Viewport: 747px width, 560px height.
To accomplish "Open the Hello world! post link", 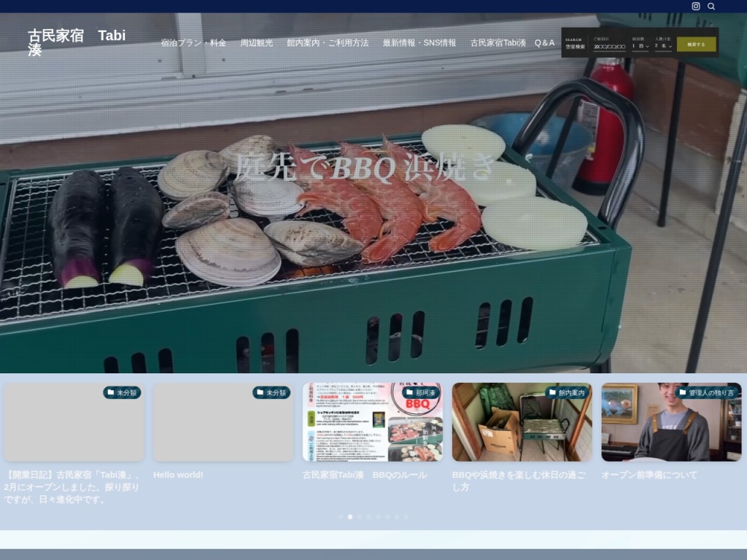I will pos(178,475).
